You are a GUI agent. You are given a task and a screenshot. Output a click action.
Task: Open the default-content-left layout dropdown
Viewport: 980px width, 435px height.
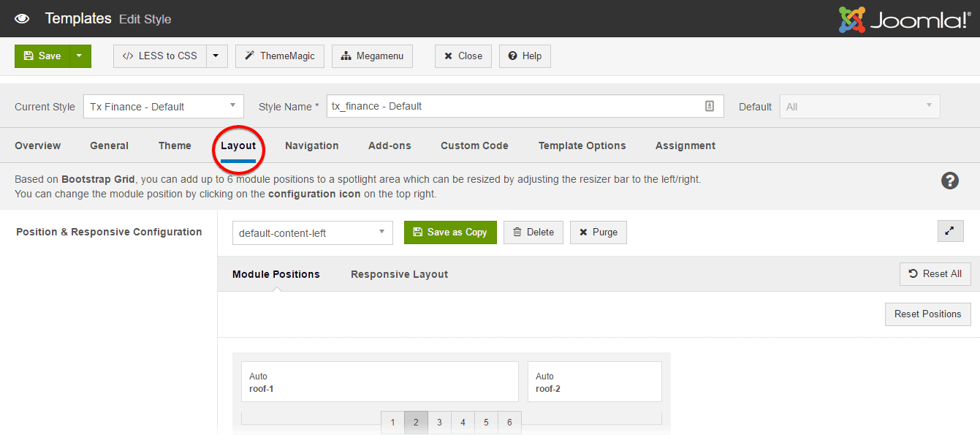[312, 232]
